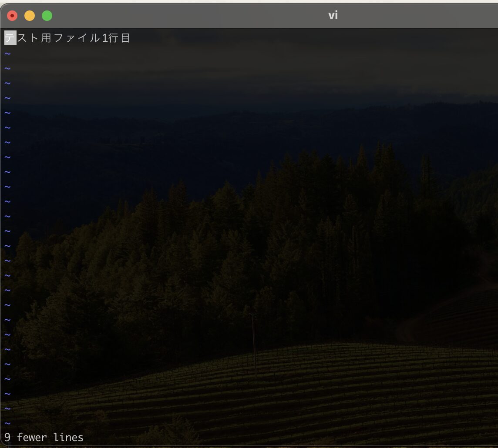The width and height of the screenshot is (498, 448).
Task: Close the vi terminal window
Action: (x=12, y=16)
